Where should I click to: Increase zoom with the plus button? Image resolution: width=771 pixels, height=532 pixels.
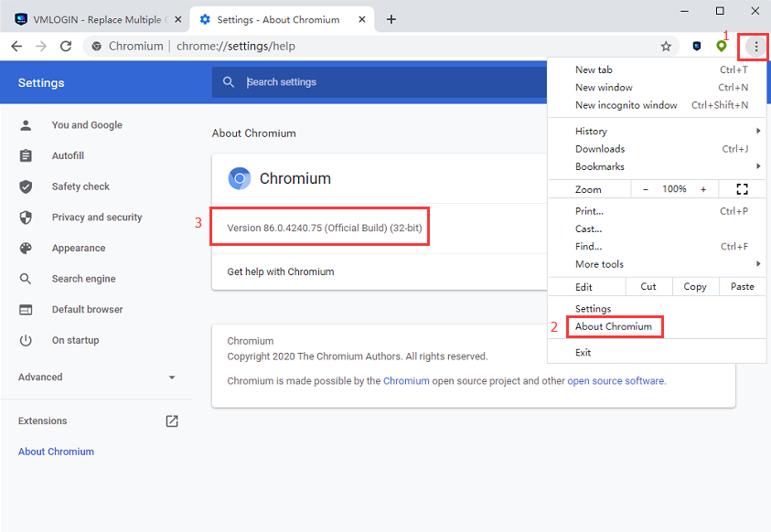(x=703, y=189)
